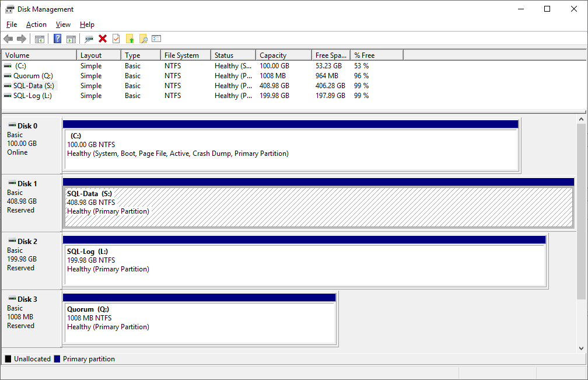Viewport: 588px width, 380px height.
Task: Click the folder with up arrow toolbar icon
Action: (x=130, y=39)
